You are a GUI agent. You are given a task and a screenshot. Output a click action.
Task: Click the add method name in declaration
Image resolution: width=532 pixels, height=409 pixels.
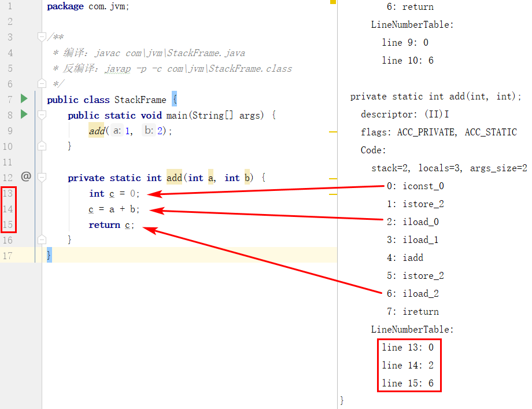(174, 178)
